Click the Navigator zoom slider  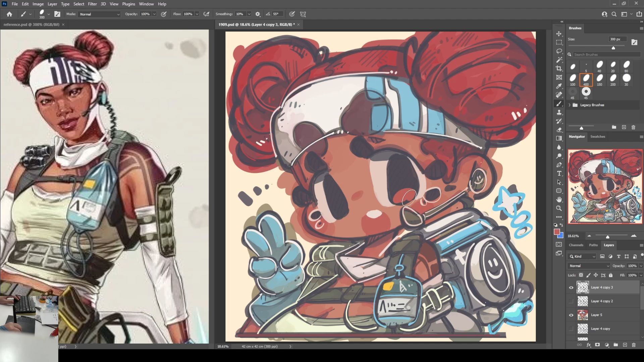coord(607,237)
